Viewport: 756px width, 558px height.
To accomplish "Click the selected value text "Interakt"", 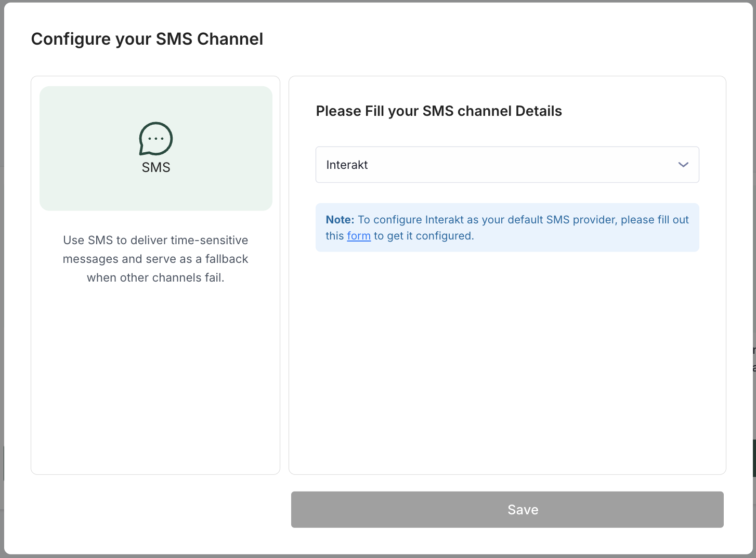I will pos(347,165).
